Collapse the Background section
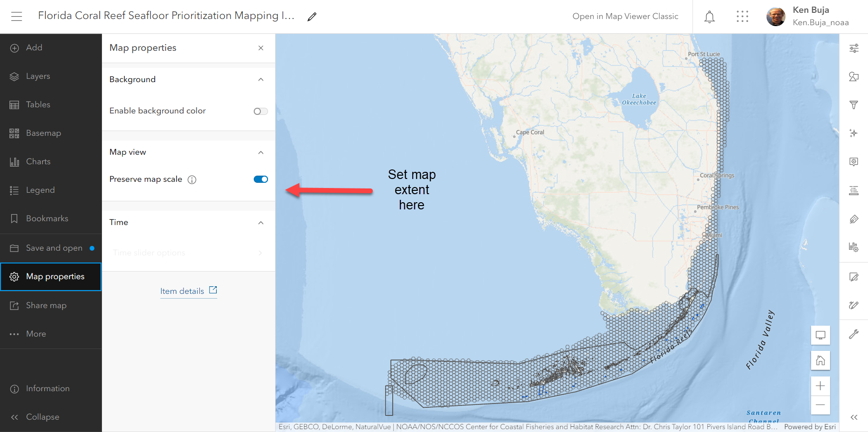The width and height of the screenshot is (868, 432). point(260,80)
